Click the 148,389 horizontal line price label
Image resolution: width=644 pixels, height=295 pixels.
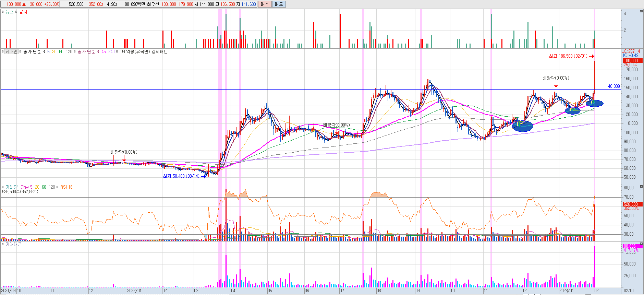tap(613, 86)
